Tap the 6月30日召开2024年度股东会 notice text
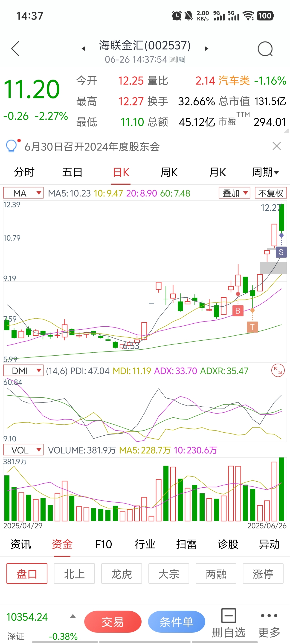Screen dimensions: 290x644 tap(92, 147)
